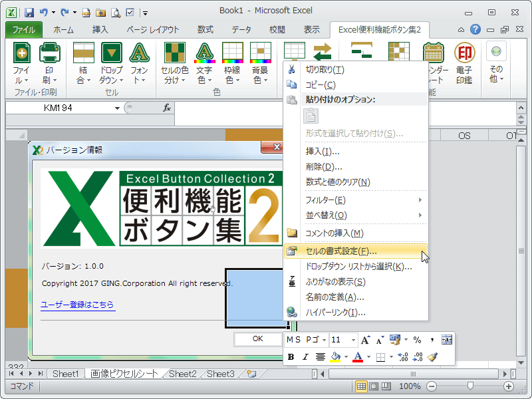Open the セルの色分け checkerboard button
532x399 pixels.
pyautogui.click(x=175, y=63)
